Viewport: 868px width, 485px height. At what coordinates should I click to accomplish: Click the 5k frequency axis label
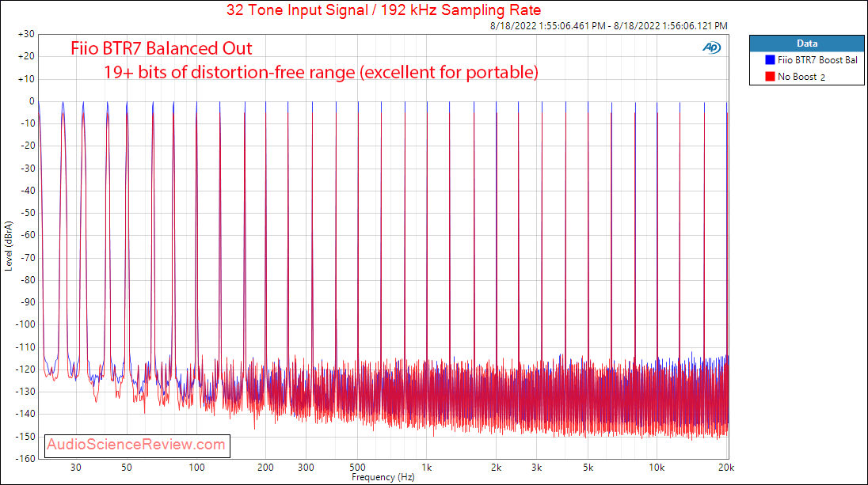pyautogui.click(x=588, y=468)
